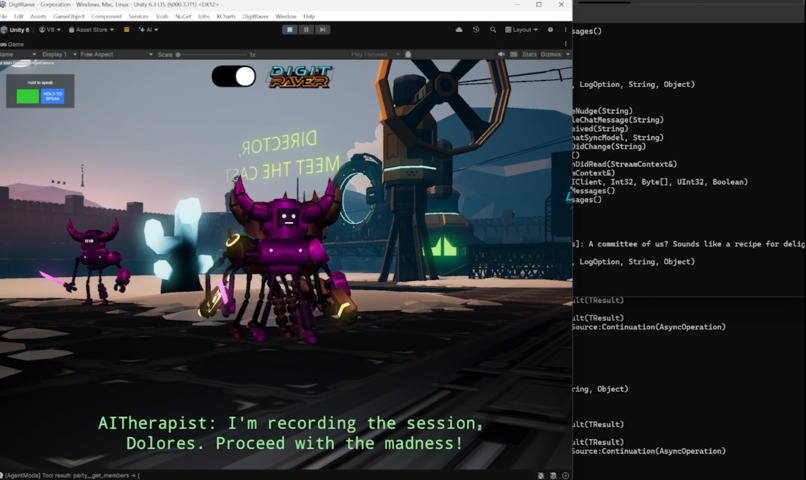This screenshot has height=480, width=806.
Task: Open the toolbar kebab menu
Action: pyautogui.click(x=565, y=30)
